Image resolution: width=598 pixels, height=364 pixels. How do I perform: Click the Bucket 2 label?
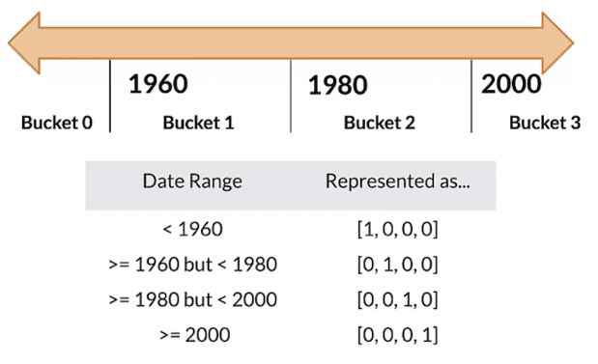pyautogui.click(x=380, y=123)
